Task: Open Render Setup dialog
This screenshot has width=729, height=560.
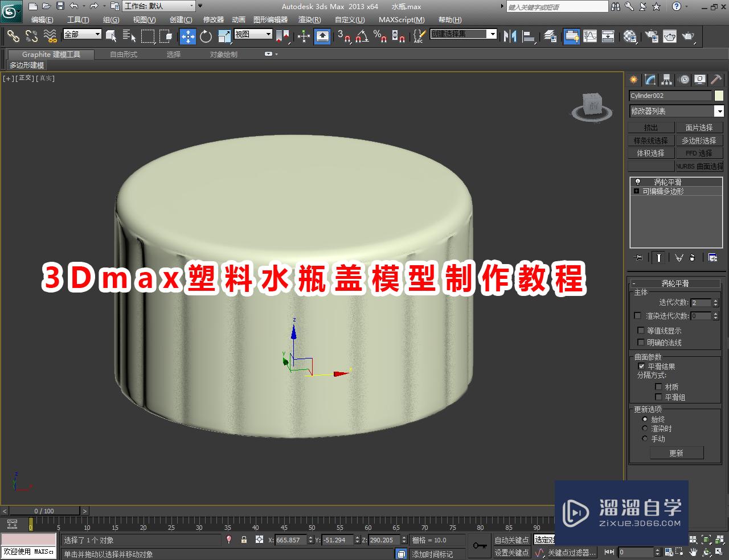Action: 651,36
